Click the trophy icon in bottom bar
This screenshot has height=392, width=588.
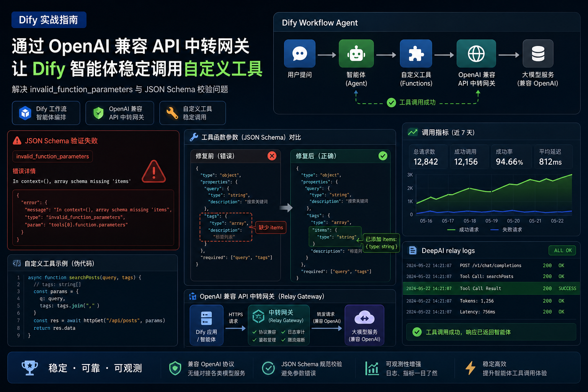coord(29,367)
